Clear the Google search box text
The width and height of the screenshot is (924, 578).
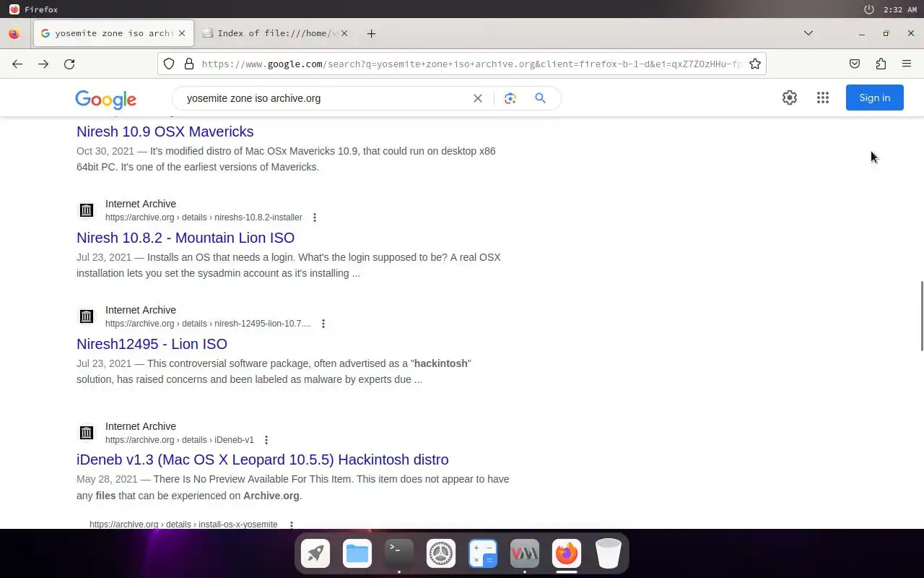(x=477, y=98)
